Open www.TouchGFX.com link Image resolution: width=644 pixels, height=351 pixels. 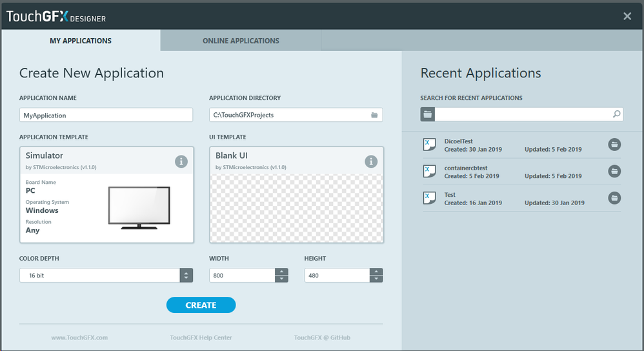pyautogui.click(x=79, y=337)
